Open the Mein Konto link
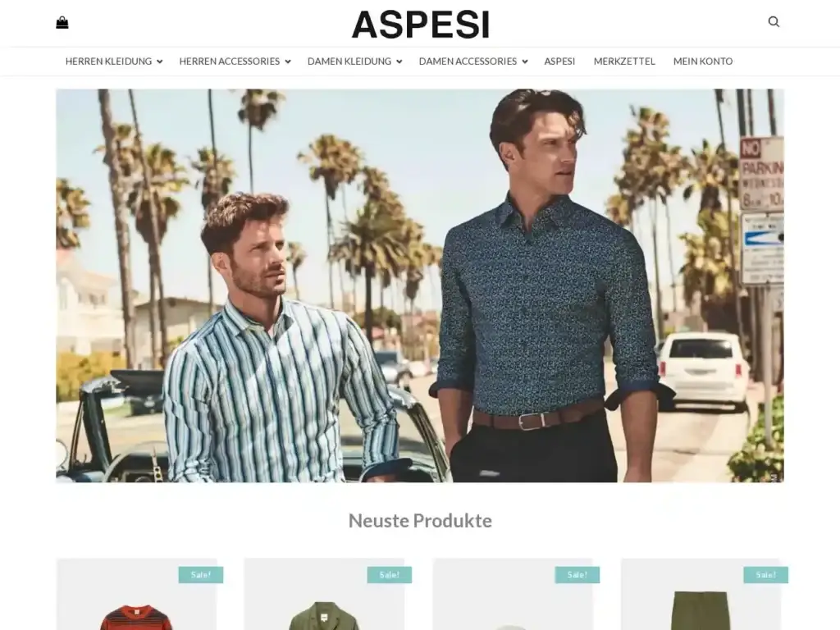Image resolution: width=840 pixels, height=630 pixels. [x=703, y=61]
